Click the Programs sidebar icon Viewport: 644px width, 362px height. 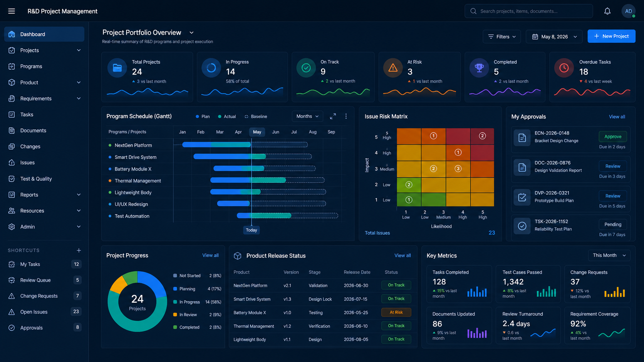click(x=12, y=67)
